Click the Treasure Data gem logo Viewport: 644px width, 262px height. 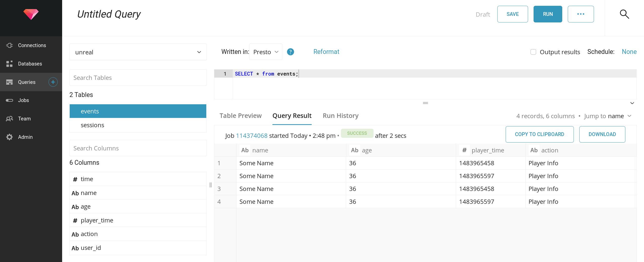tap(31, 14)
